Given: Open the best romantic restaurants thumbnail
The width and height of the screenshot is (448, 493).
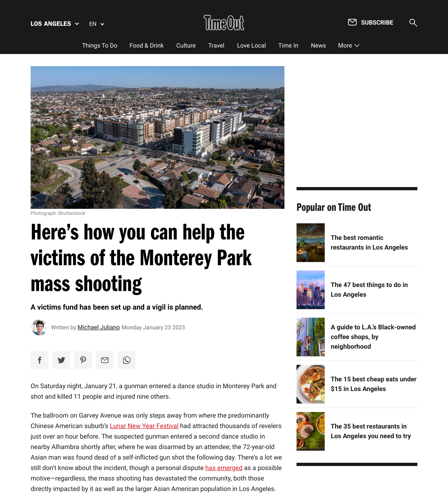Looking at the screenshot, I should click(x=311, y=243).
